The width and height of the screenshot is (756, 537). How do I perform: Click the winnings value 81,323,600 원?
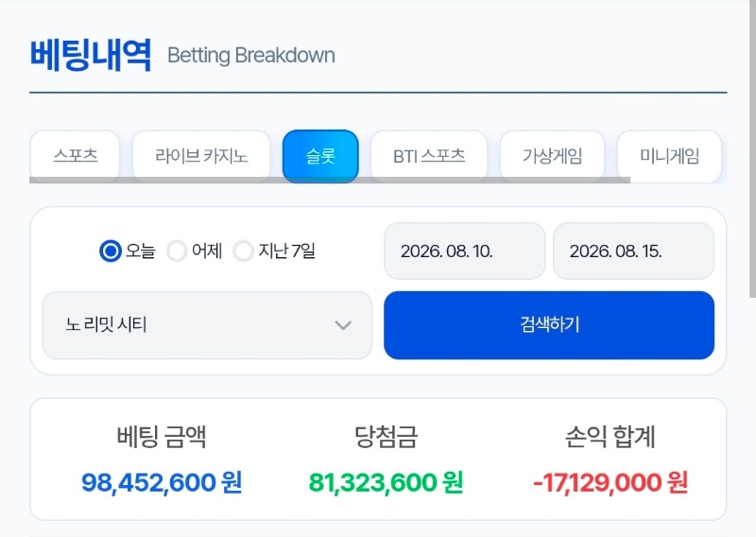(386, 482)
